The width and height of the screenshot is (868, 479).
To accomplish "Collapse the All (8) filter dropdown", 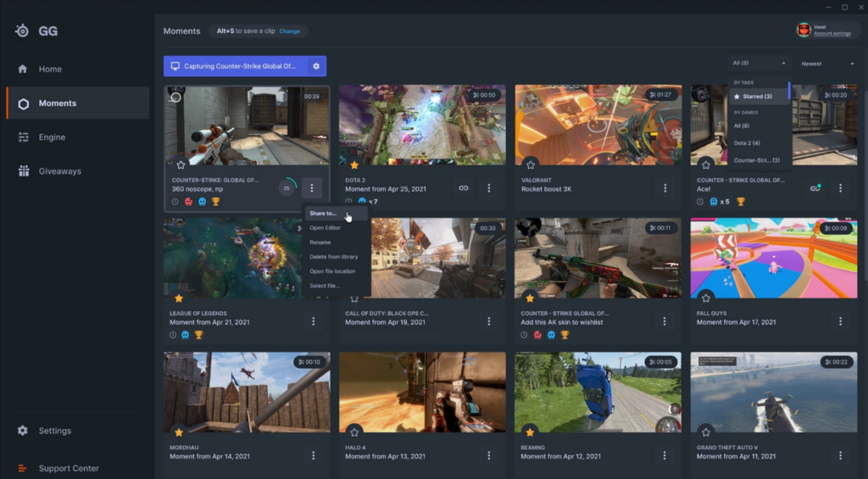I will pyautogui.click(x=759, y=64).
